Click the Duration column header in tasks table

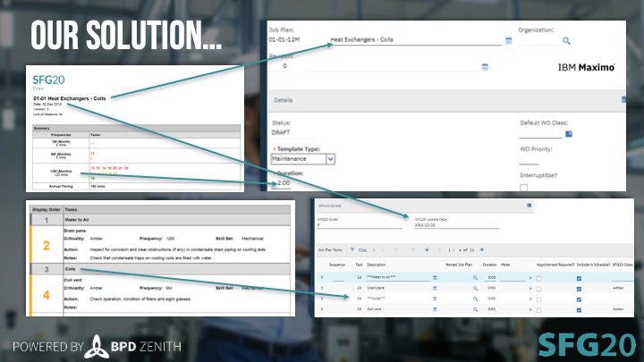click(489, 265)
